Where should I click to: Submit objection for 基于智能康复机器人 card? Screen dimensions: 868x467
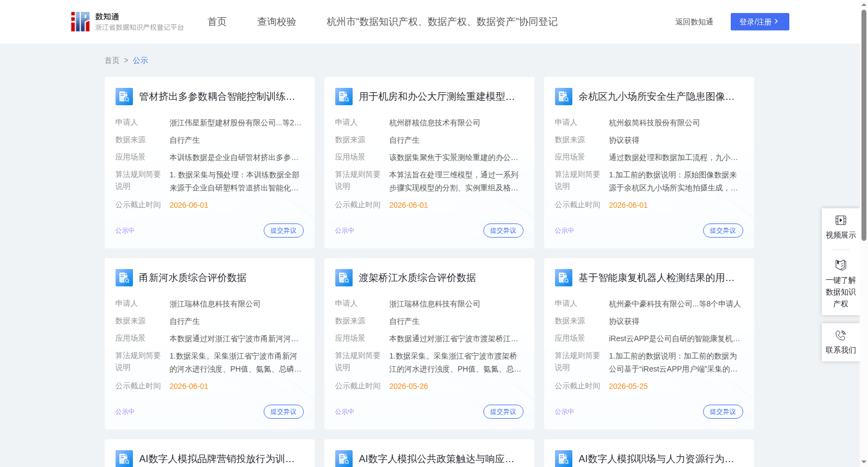click(723, 412)
